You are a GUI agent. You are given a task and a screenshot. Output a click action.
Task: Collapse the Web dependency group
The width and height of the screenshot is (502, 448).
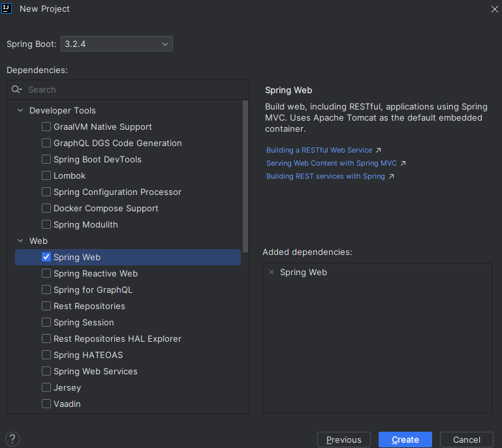(20, 241)
